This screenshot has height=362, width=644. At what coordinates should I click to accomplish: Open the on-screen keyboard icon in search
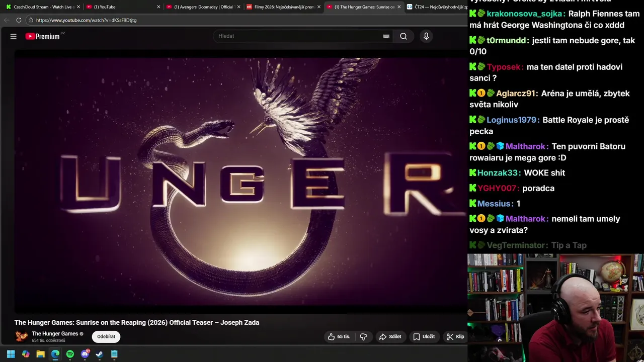pos(386,36)
